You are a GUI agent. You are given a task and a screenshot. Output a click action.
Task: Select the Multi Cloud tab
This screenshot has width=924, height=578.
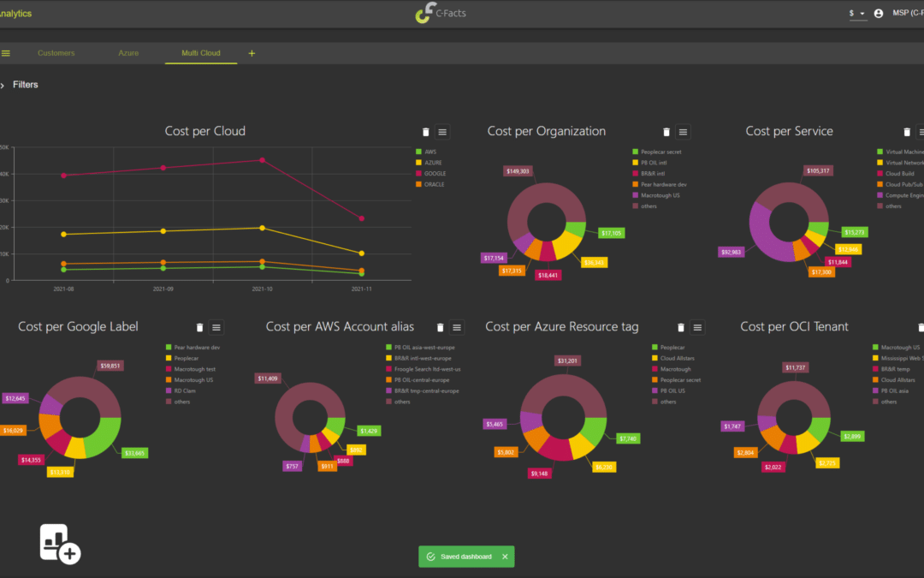click(x=201, y=53)
